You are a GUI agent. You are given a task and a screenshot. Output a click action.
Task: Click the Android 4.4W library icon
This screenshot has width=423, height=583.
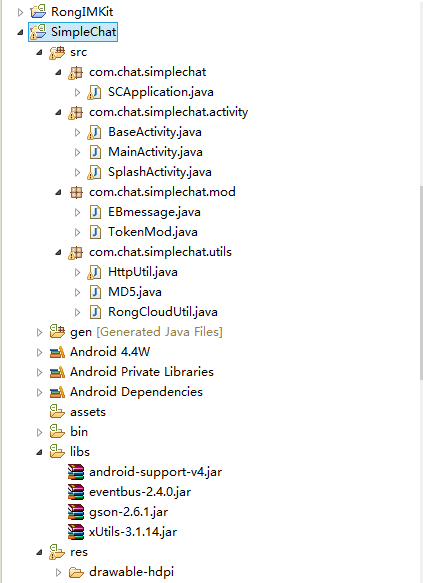(x=57, y=352)
